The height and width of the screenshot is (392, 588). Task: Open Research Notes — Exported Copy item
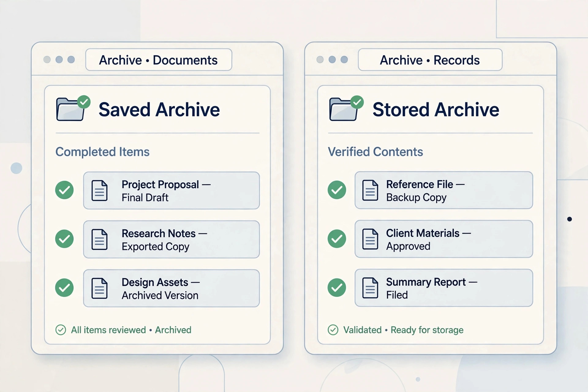[x=171, y=239]
